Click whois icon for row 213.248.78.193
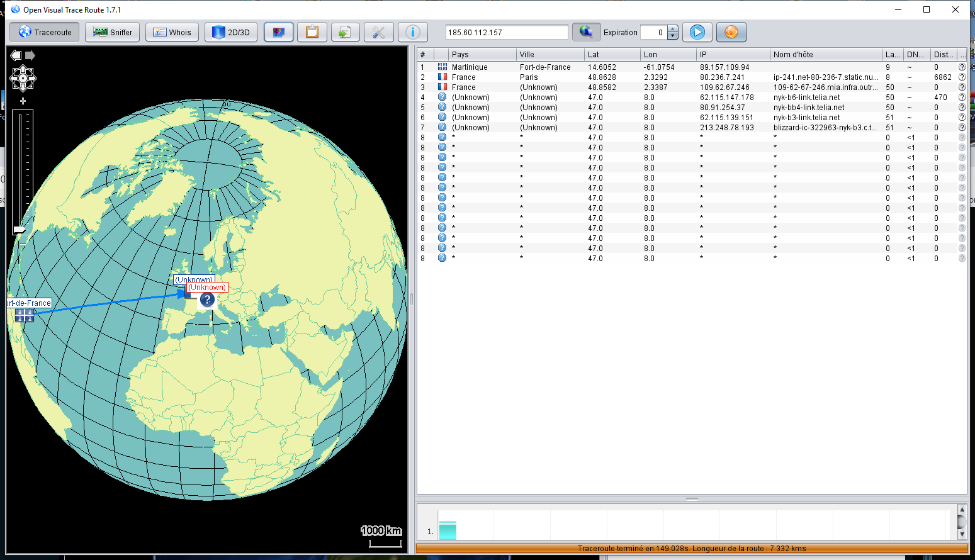 click(962, 128)
